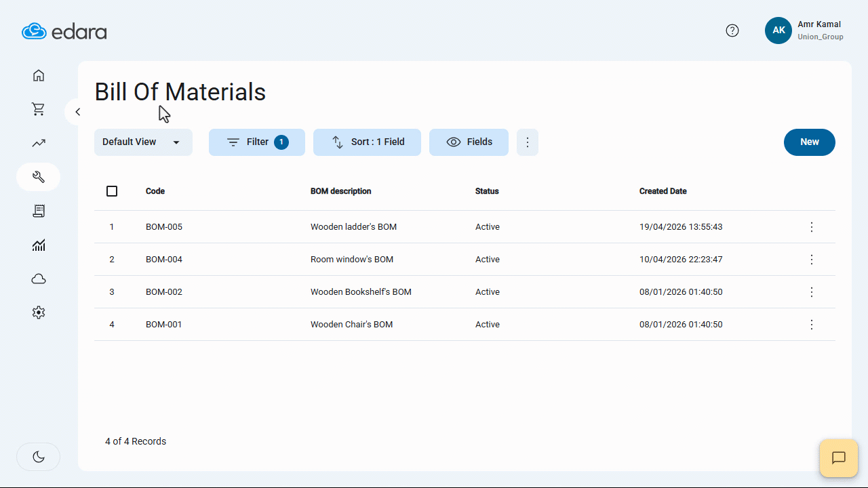Create a New bill of materials
Viewport: 868px width, 488px height.
pos(810,142)
